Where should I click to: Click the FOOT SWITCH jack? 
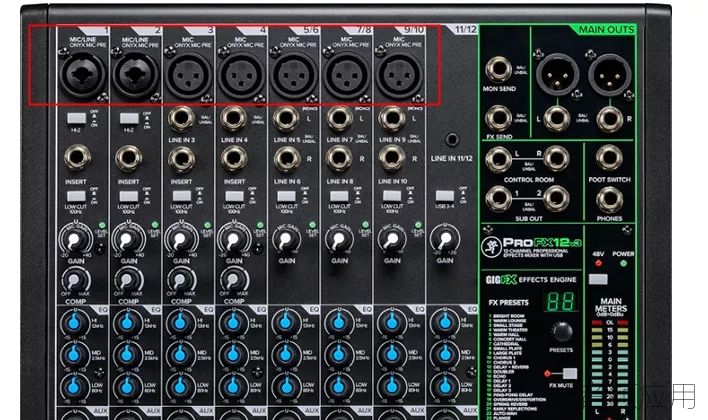609,159
